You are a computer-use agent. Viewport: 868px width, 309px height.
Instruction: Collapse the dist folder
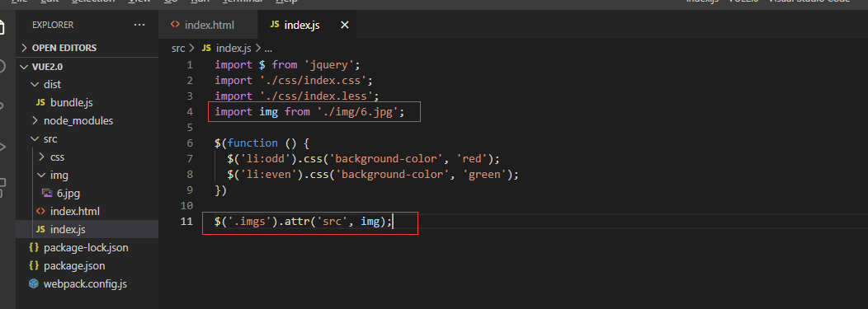[87, 85]
